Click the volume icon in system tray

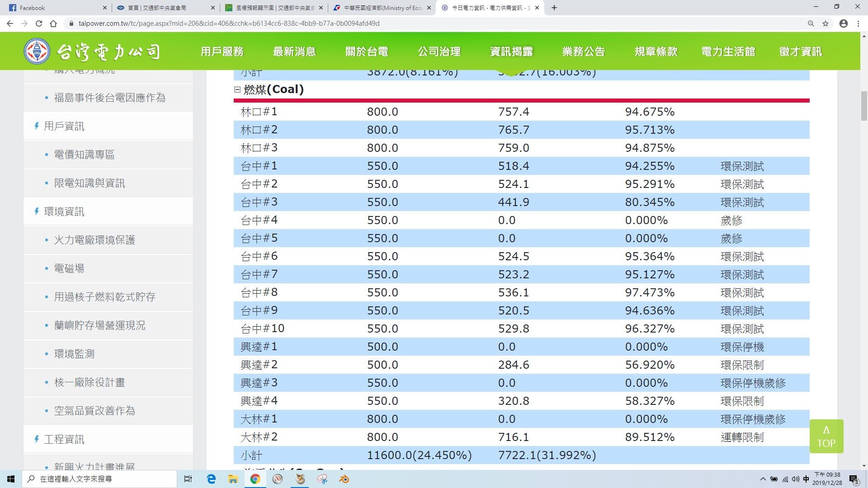point(795,479)
